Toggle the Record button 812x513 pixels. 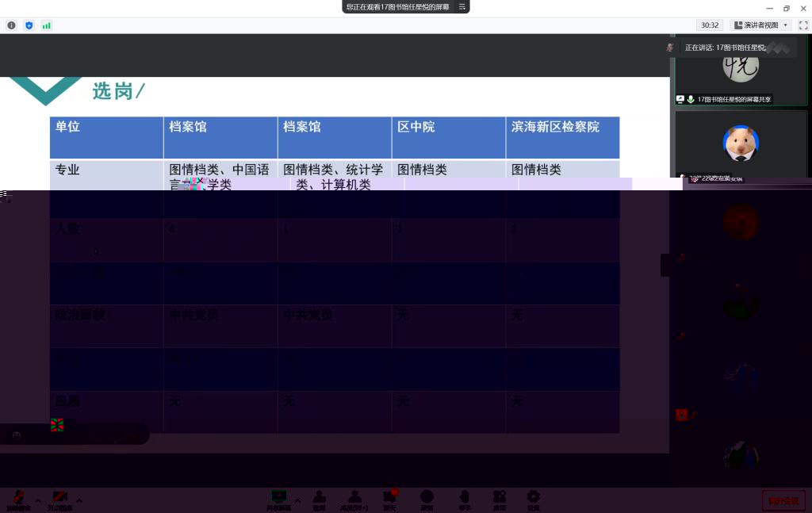click(x=427, y=499)
